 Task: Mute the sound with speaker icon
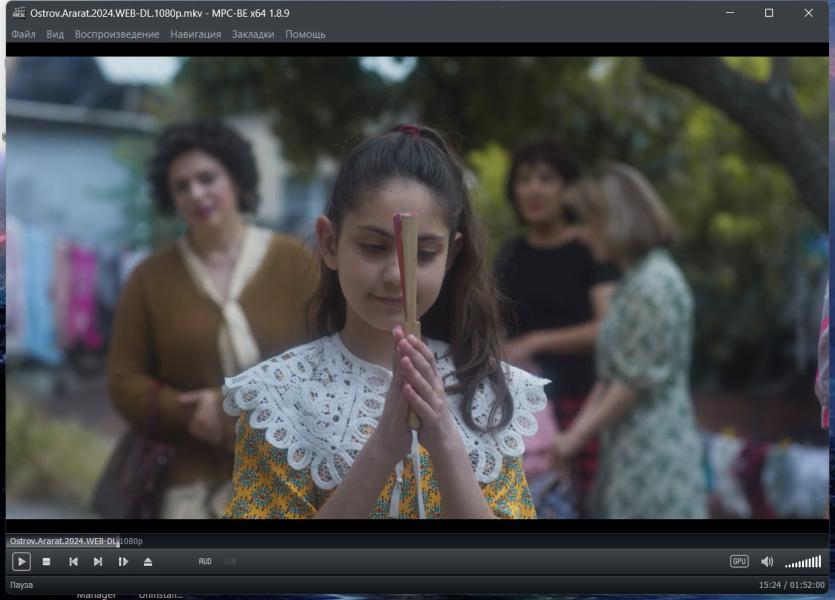pyautogui.click(x=767, y=562)
